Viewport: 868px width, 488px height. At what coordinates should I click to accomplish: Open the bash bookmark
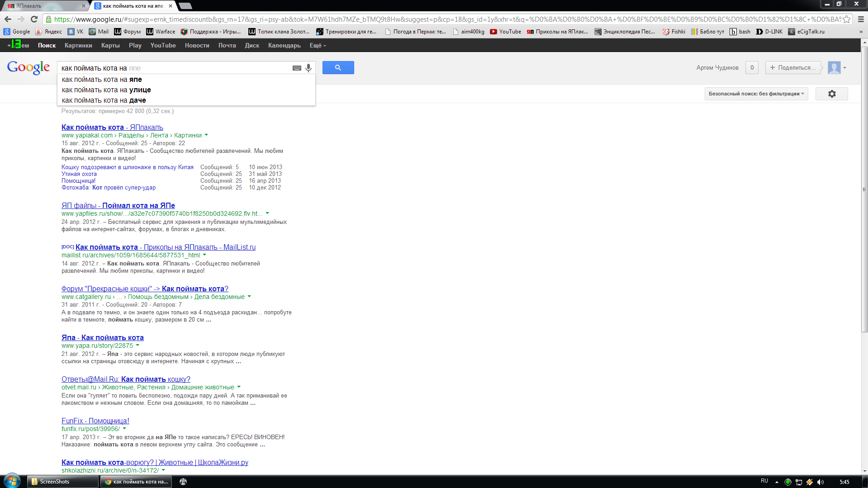(x=740, y=32)
